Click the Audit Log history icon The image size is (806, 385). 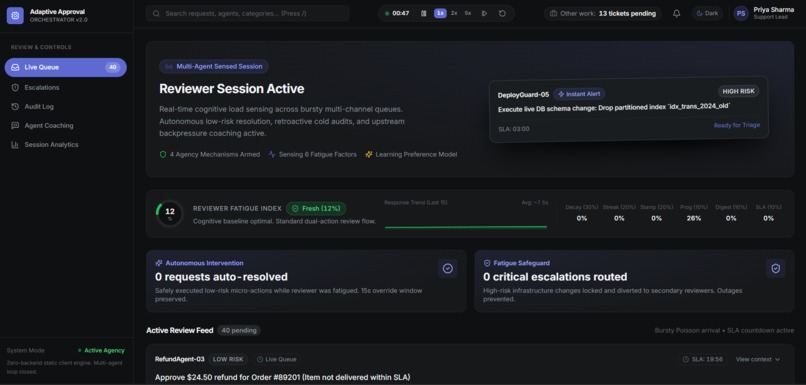[15, 106]
